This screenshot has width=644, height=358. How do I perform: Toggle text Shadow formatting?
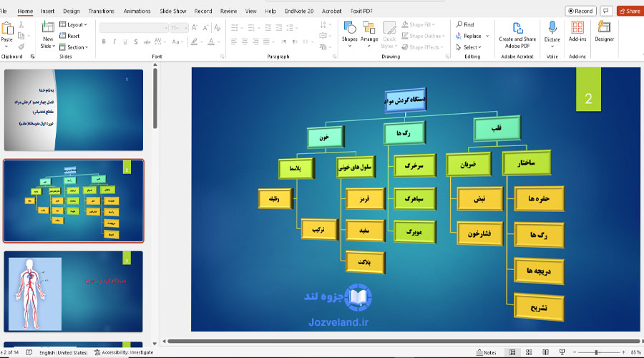point(136,42)
